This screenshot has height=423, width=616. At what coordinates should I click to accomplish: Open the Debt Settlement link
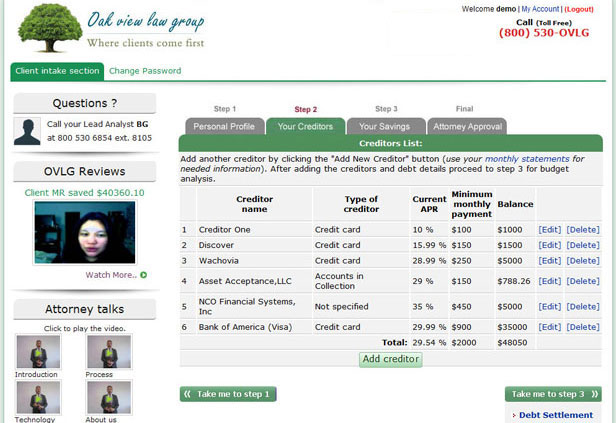pyautogui.click(x=556, y=415)
